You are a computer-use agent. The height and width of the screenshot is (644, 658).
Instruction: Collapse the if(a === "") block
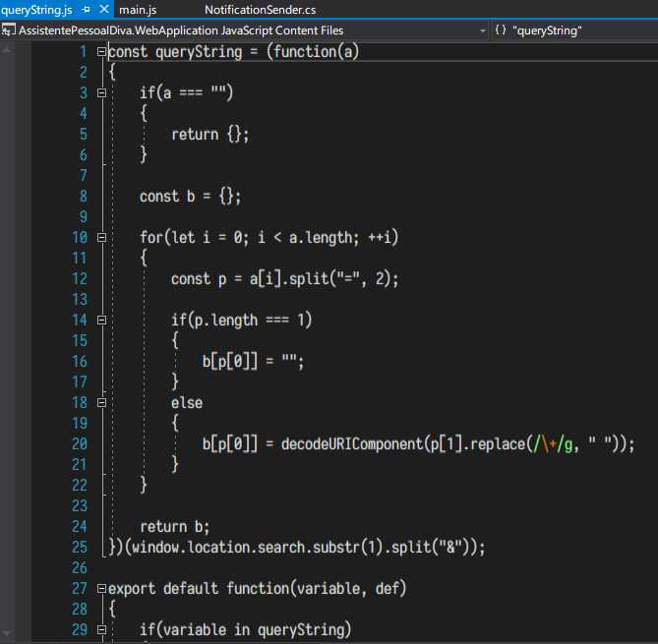[101, 92]
